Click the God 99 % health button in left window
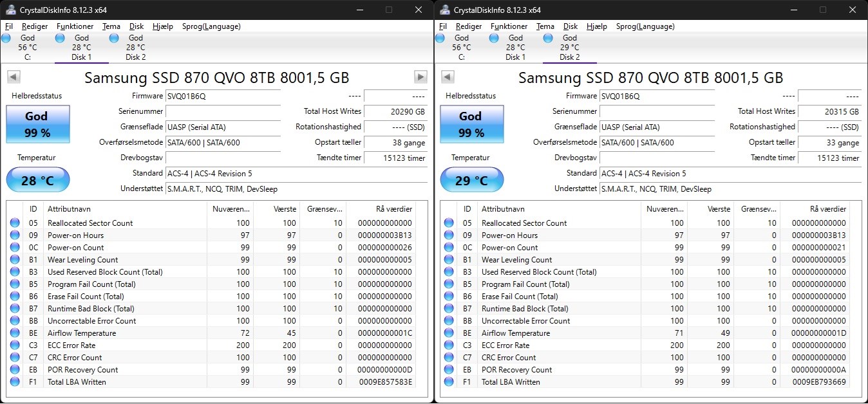 click(x=37, y=124)
